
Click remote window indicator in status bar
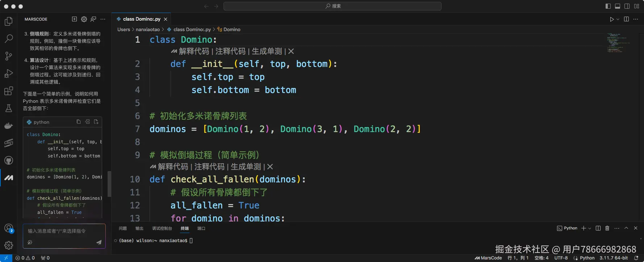pyautogui.click(x=6, y=258)
